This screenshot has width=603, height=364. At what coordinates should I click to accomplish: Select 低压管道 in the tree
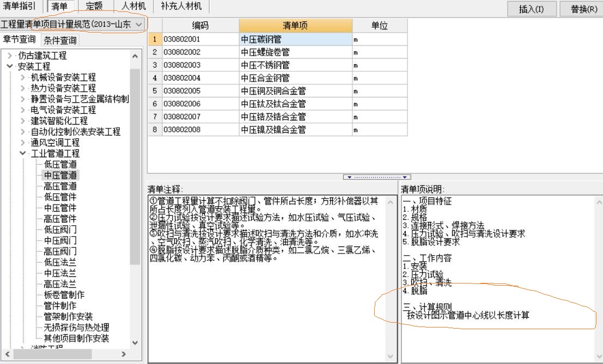(x=60, y=164)
